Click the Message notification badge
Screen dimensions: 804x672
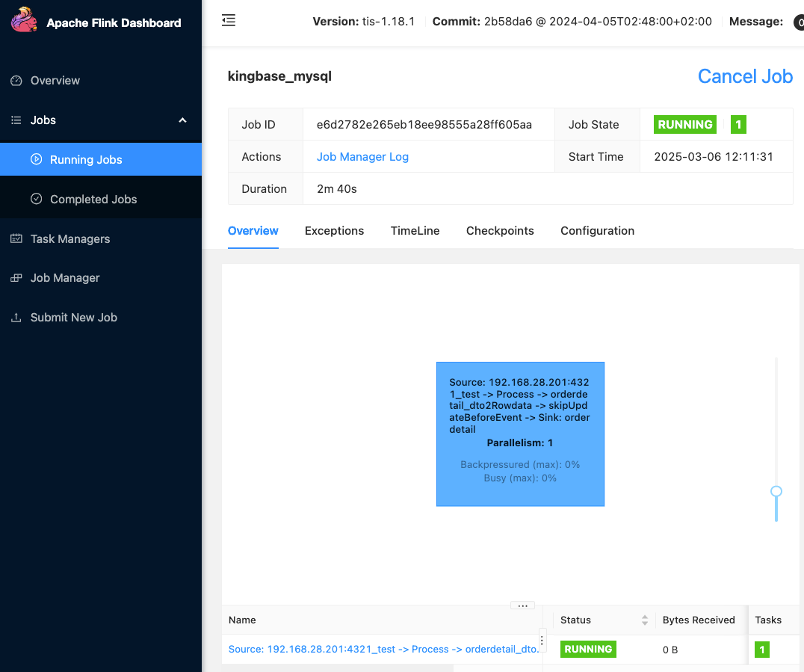(x=798, y=22)
